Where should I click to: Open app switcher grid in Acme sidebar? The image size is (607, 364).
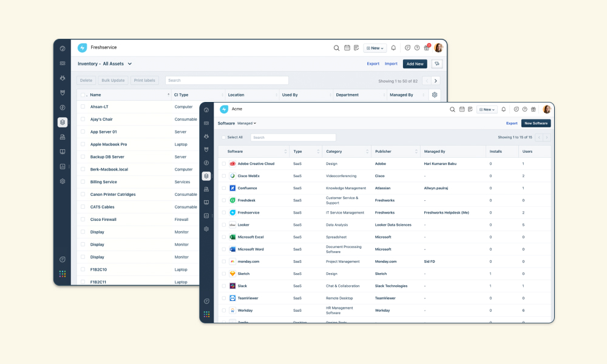coord(206,314)
